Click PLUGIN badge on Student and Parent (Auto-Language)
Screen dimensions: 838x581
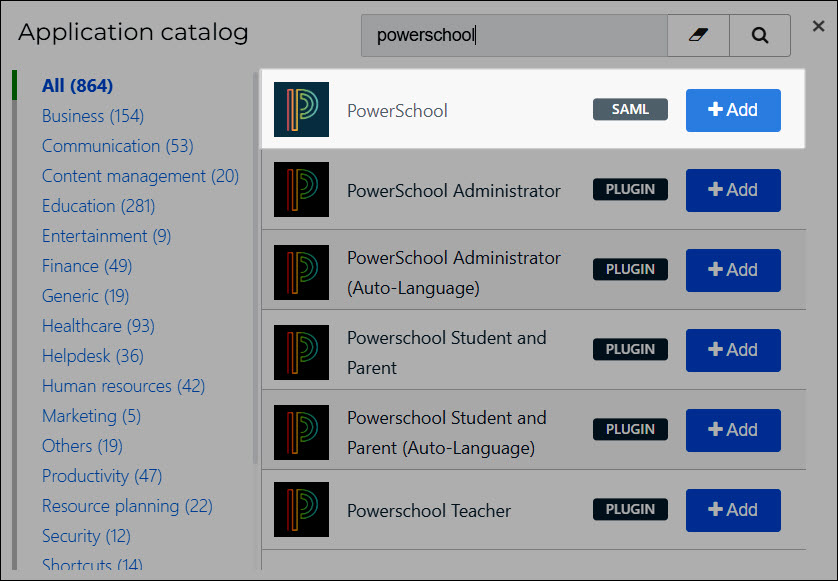pyautogui.click(x=630, y=429)
